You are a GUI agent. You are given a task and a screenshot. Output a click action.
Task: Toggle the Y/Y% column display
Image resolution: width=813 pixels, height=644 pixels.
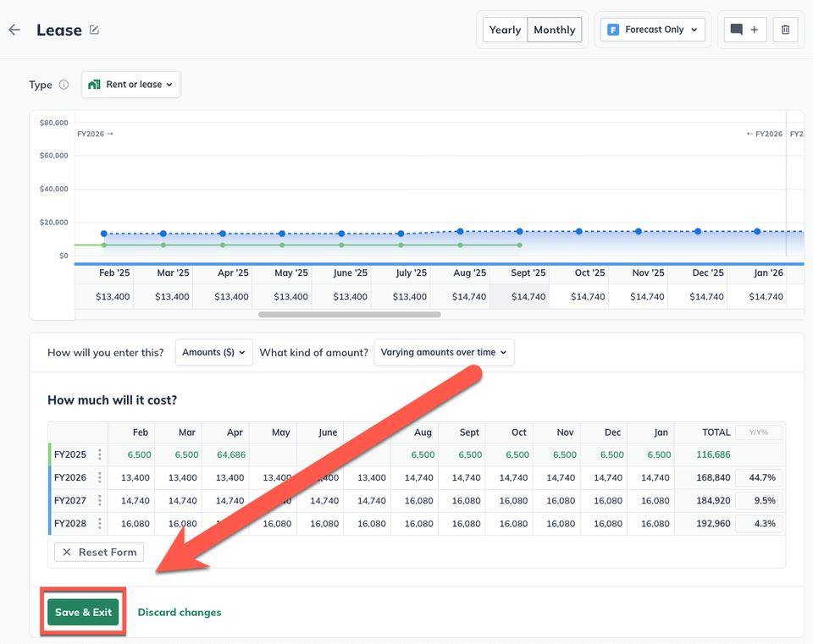click(758, 432)
